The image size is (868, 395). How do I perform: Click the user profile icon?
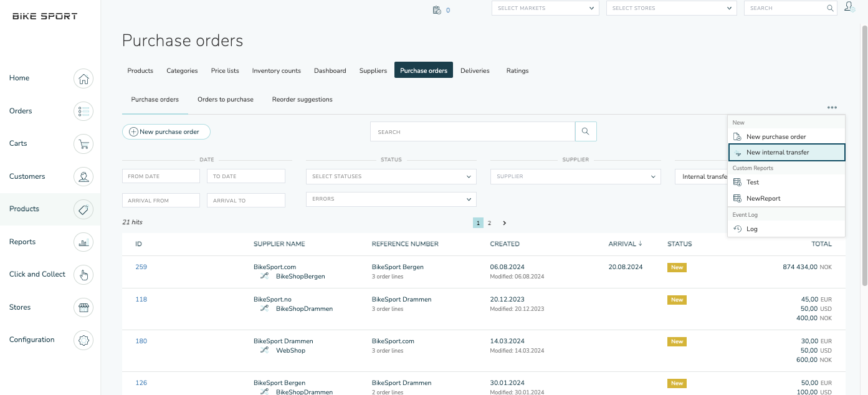click(849, 7)
